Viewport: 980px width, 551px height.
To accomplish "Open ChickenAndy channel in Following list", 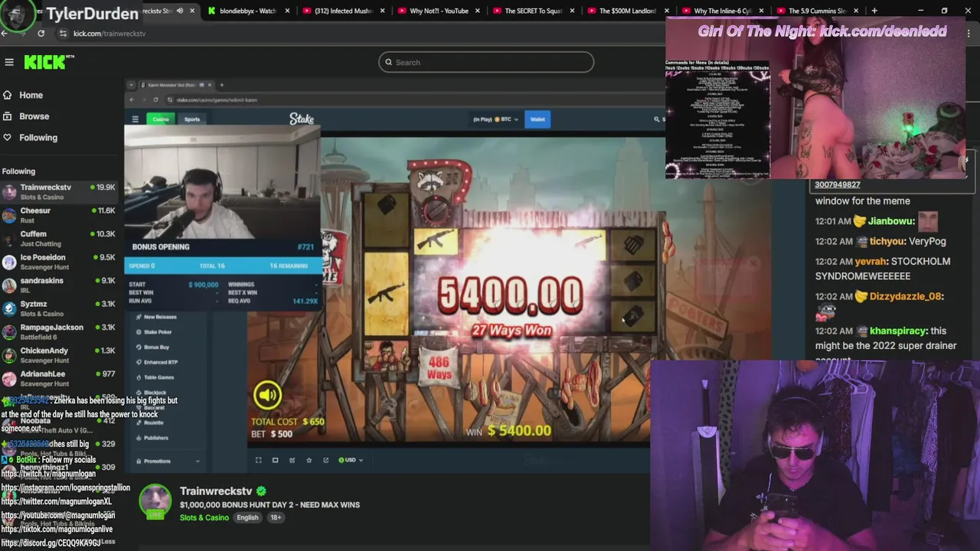I will (60, 355).
